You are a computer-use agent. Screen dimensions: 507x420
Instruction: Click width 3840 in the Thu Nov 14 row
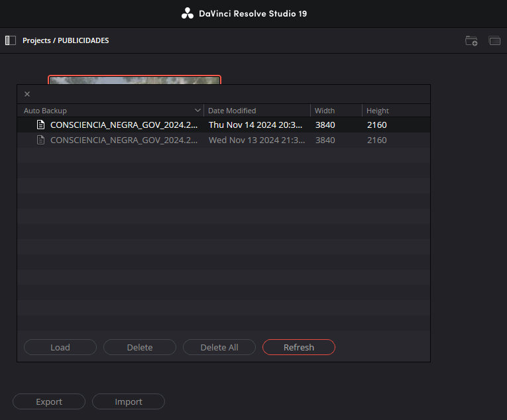[x=325, y=125]
